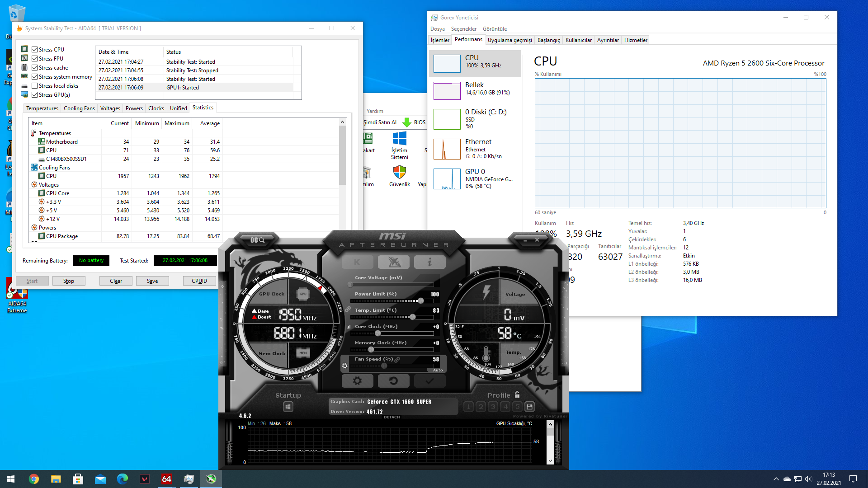This screenshot has width=868, height=488.
Task: Open the Afterburner info button
Action: (x=429, y=262)
